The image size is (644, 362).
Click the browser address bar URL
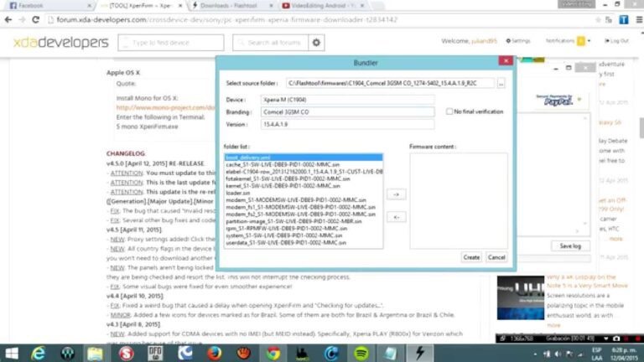point(226,19)
